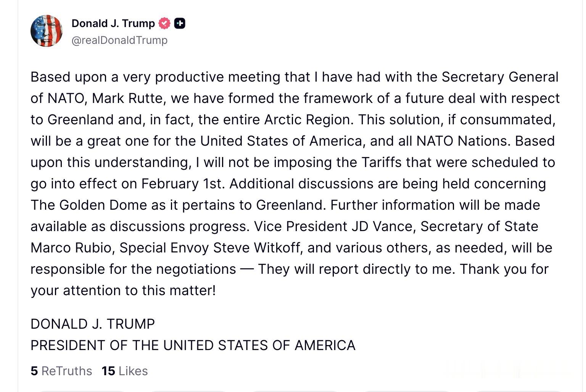Click the @realDonaldTrump handle
The height and width of the screenshot is (392, 586).
point(119,40)
